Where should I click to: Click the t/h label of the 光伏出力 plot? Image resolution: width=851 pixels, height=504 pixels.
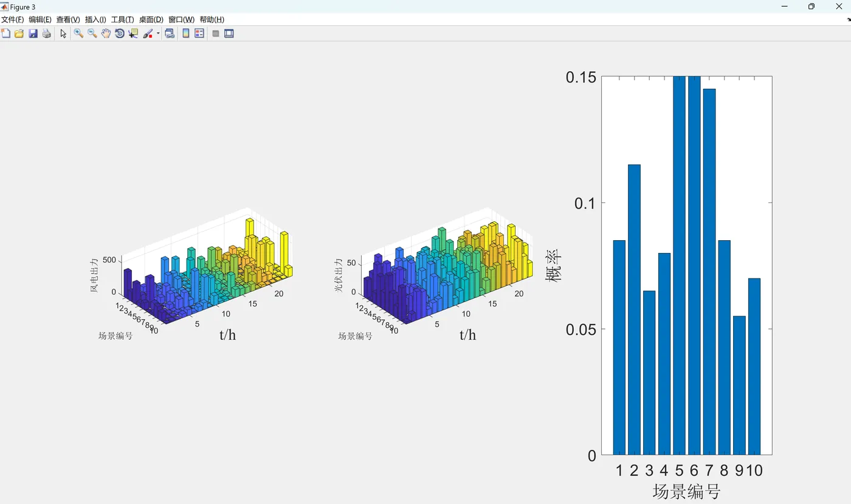coord(467,334)
